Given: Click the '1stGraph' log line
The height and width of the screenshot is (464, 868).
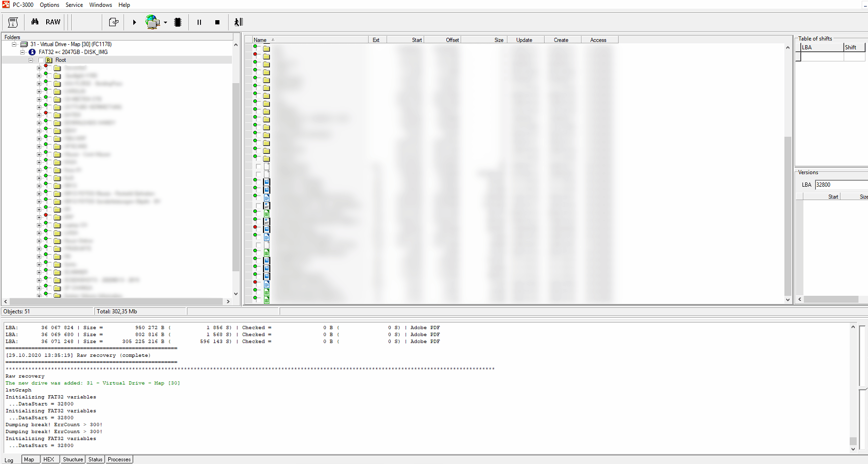Looking at the screenshot, I should click(18, 390).
